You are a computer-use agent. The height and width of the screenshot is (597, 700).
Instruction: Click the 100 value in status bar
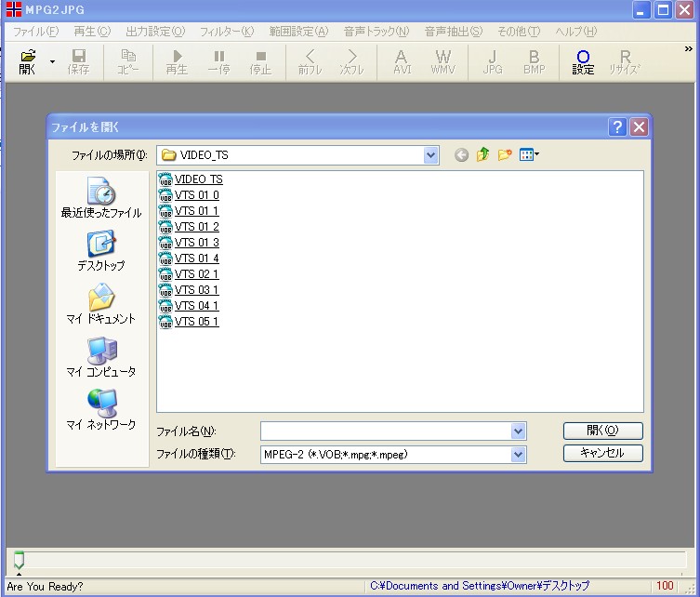665,586
